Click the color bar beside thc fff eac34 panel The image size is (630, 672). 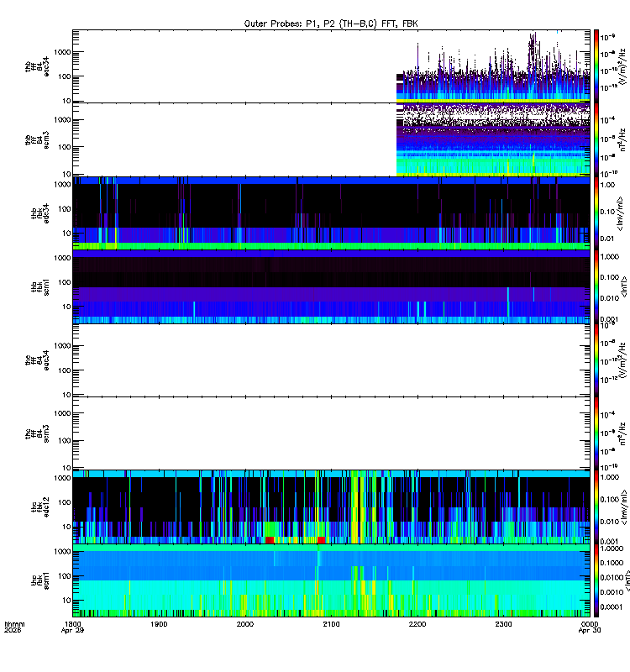point(596,360)
